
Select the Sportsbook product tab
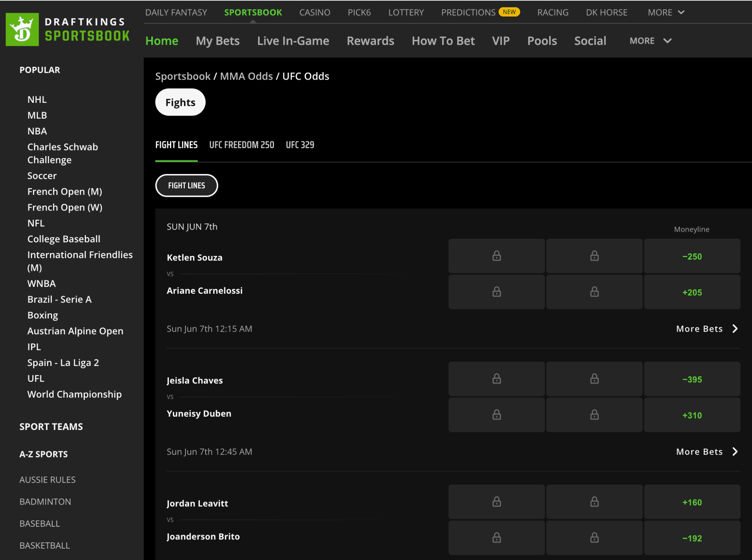coord(253,12)
